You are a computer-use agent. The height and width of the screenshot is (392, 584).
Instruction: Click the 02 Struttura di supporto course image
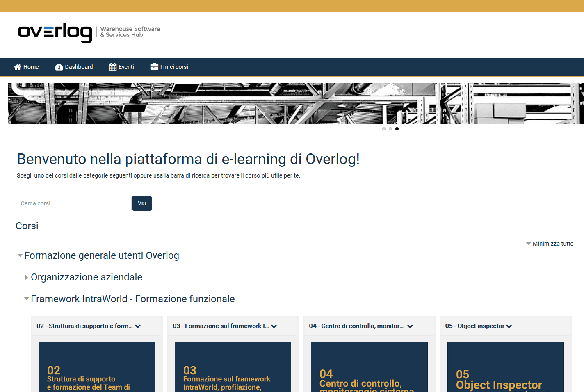97,367
